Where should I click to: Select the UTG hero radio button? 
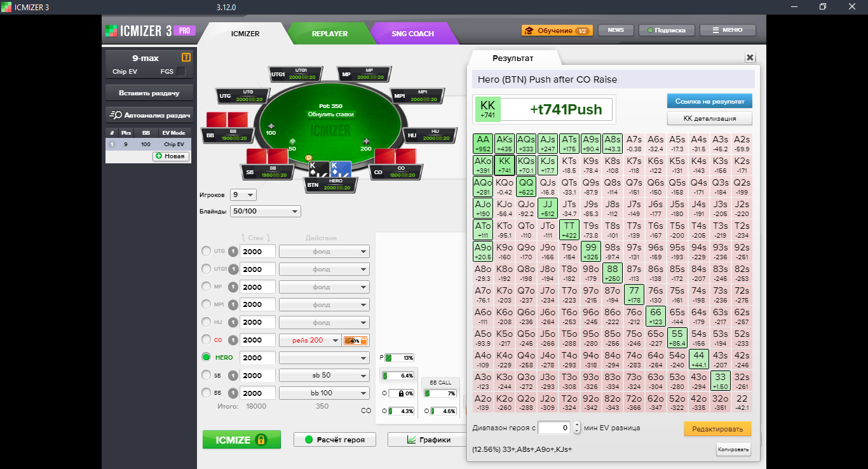click(207, 251)
